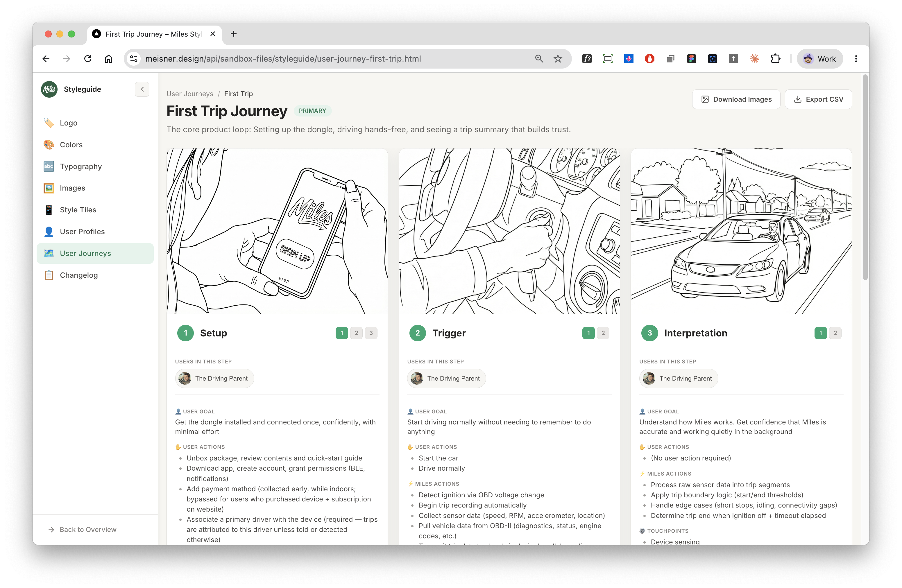The height and width of the screenshot is (588, 902).
Task: Click the Download Images button
Action: click(x=736, y=99)
